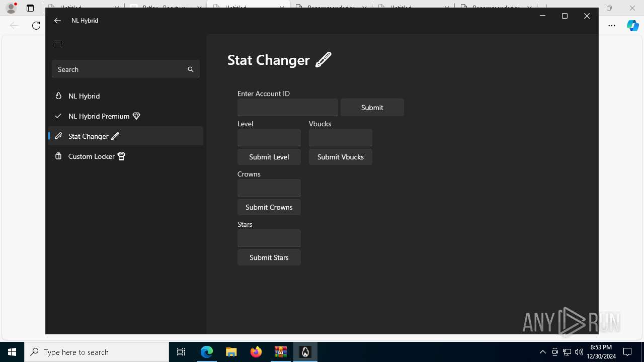Image resolution: width=644 pixels, height=362 pixels.
Task: Open Edge Settings and more menu
Action: [612, 26]
